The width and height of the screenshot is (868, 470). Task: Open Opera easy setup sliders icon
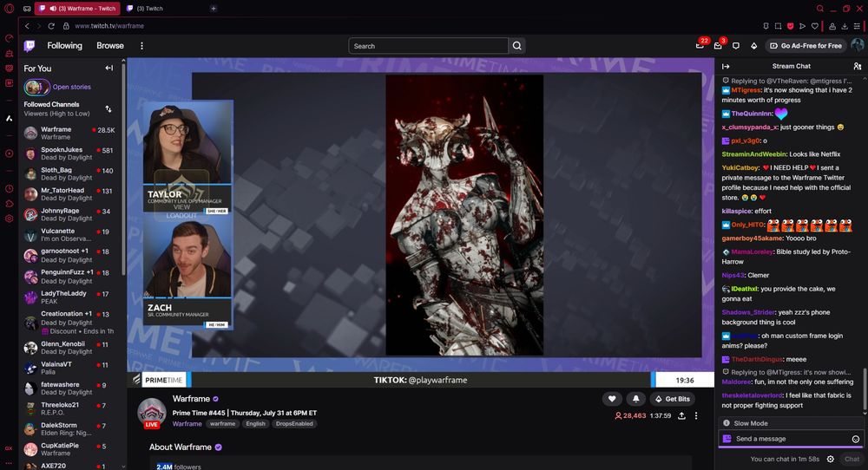857,26
